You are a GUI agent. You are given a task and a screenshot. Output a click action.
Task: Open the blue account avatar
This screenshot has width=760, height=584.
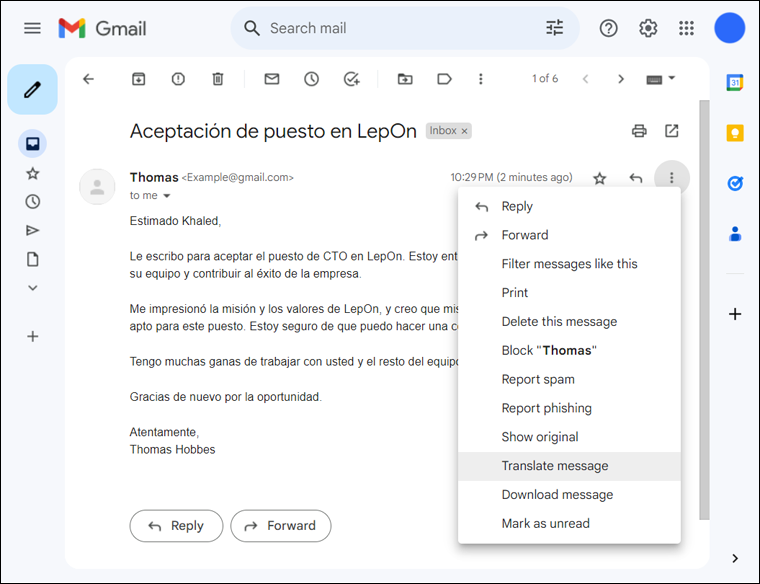click(x=729, y=28)
